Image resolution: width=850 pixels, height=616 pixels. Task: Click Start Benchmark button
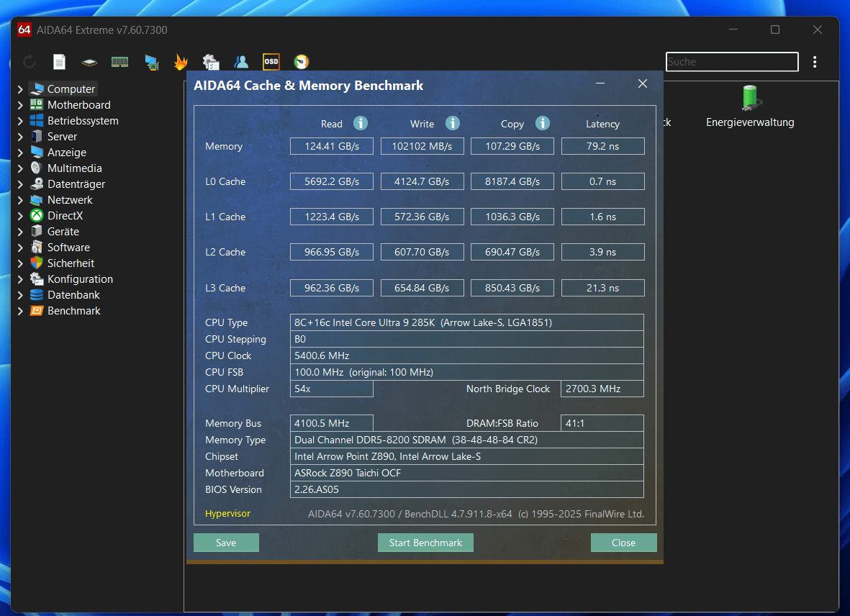(425, 543)
